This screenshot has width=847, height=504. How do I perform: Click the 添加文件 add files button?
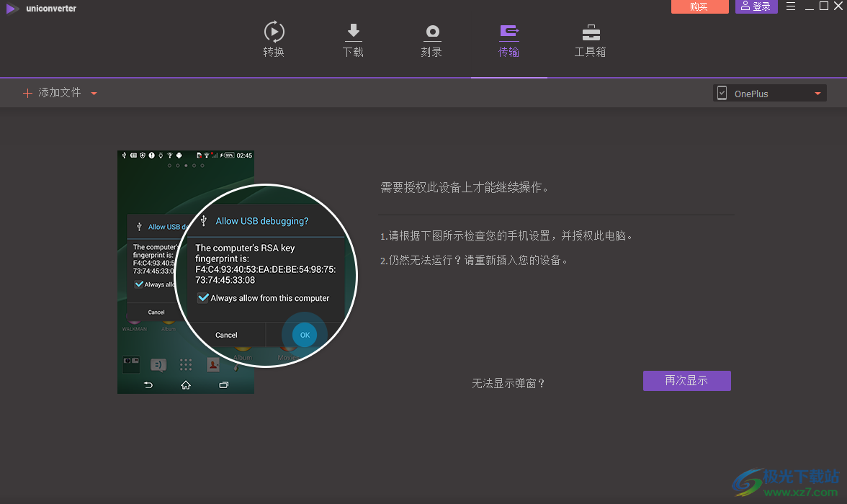click(x=52, y=93)
